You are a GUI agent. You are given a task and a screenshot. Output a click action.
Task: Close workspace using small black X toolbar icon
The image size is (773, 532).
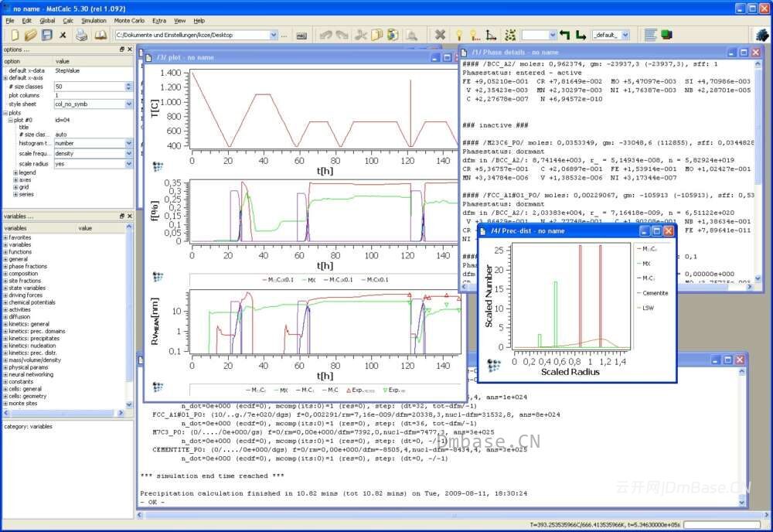point(63,35)
